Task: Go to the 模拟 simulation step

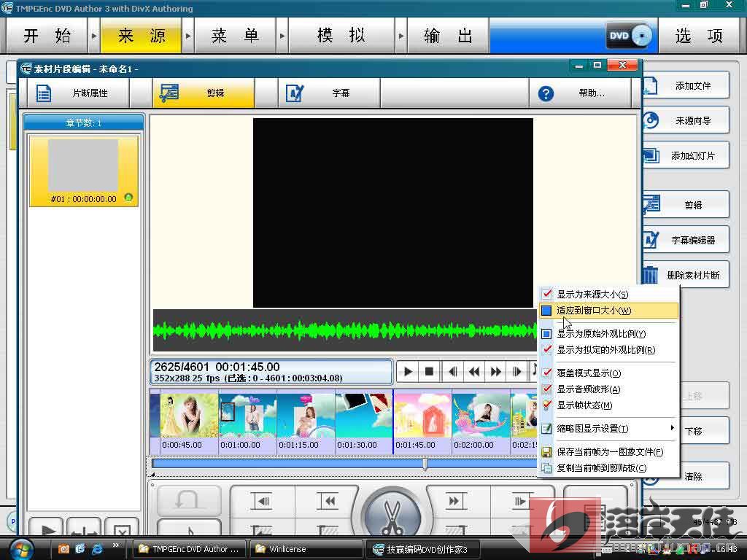Action: coord(341,36)
